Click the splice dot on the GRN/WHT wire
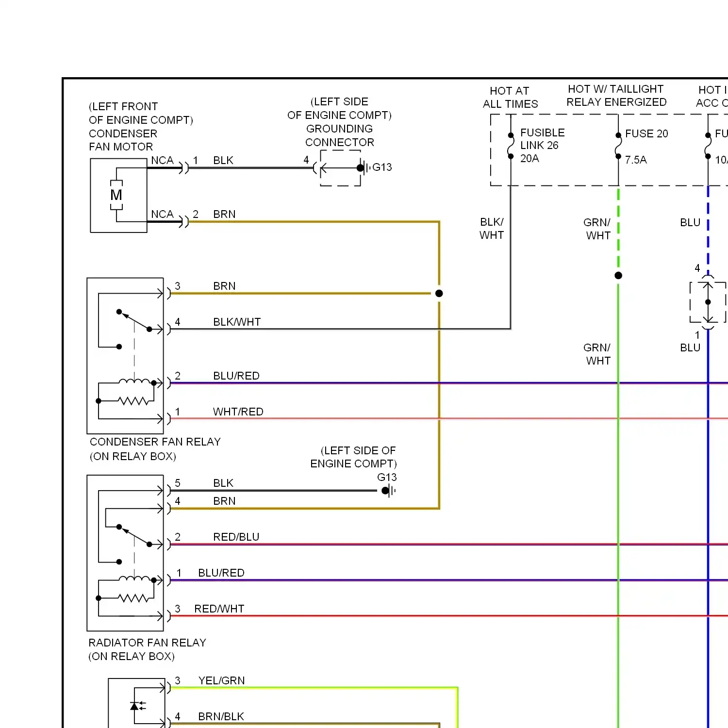Image resolution: width=728 pixels, height=728 pixels. [618, 275]
